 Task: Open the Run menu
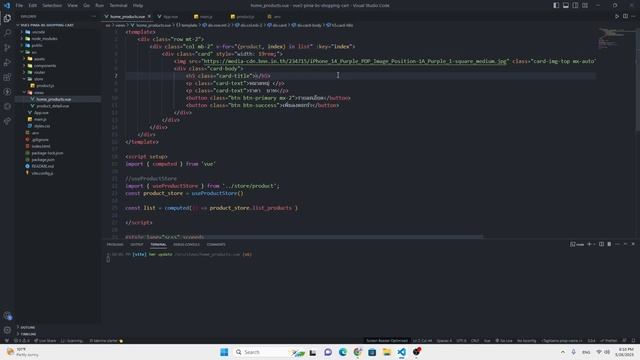click(x=99, y=5)
